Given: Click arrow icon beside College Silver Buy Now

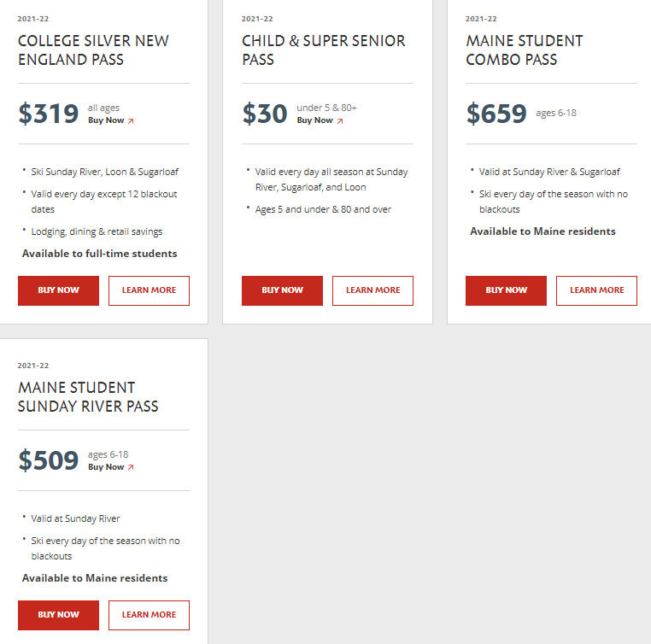Looking at the screenshot, I should pyautogui.click(x=131, y=121).
